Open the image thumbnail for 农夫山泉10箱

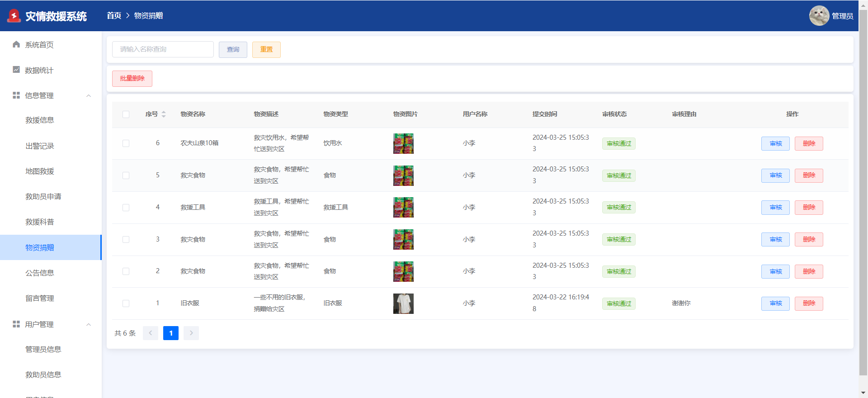(403, 143)
